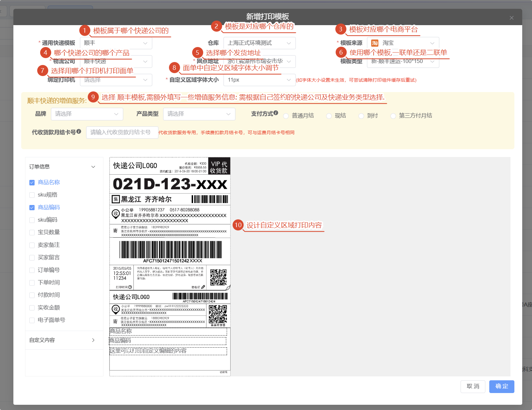532x410 pixels.
Task: Select 第三方付月结 payment option
Action: pyautogui.click(x=393, y=116)
